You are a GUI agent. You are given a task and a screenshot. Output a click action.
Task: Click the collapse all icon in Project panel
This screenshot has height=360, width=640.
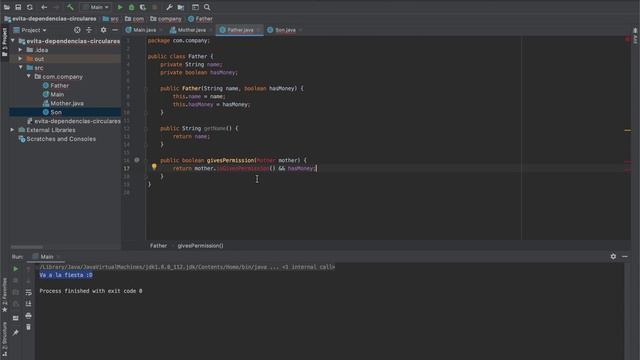coord(89,30)
